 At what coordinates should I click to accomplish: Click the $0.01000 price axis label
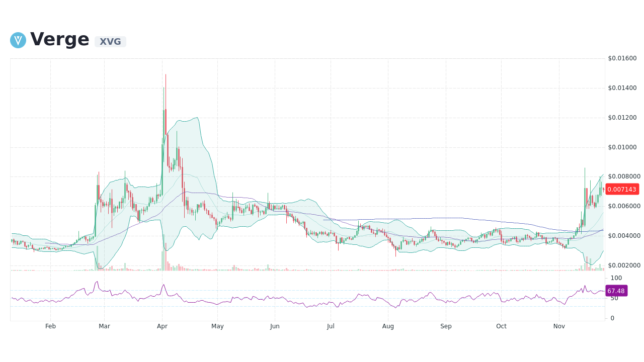(x=622, y=147)
